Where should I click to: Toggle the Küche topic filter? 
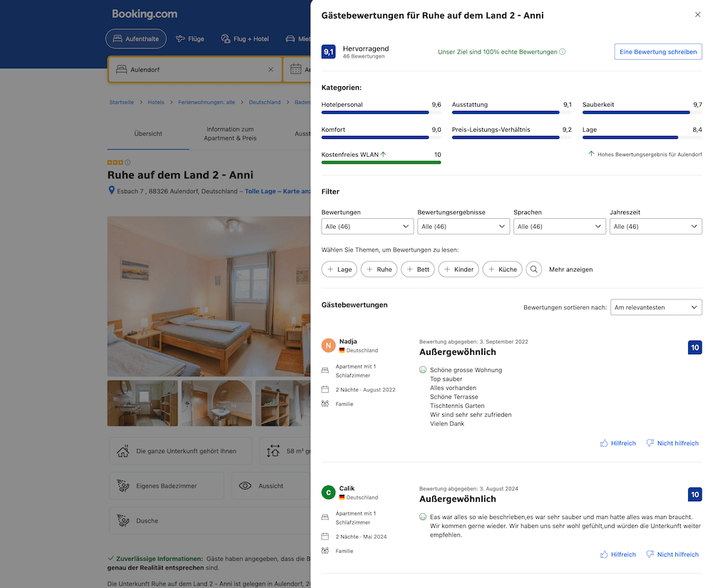pyautogui.click(x=502, y=269)
